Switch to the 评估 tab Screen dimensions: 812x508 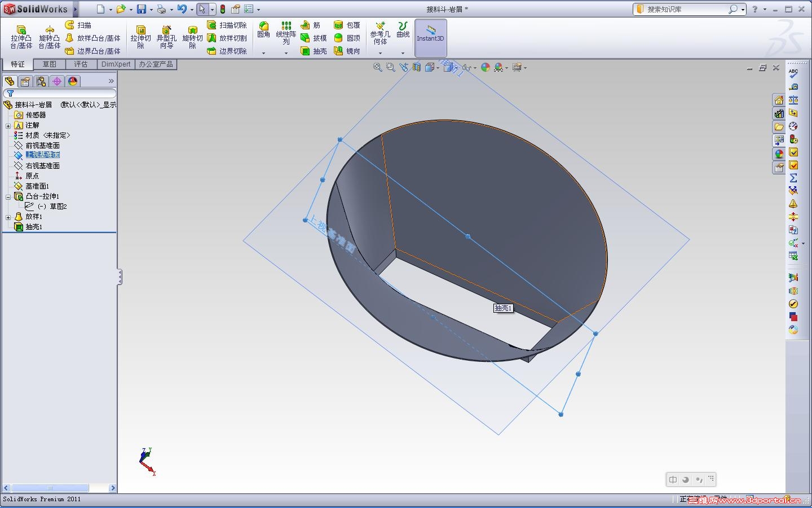(81, 64)
